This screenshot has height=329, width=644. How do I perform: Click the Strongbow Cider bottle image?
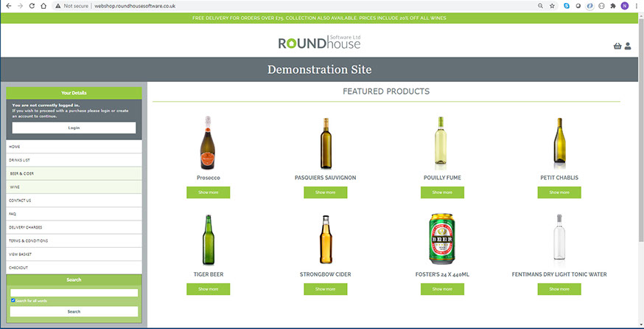(x=326, y=239)
